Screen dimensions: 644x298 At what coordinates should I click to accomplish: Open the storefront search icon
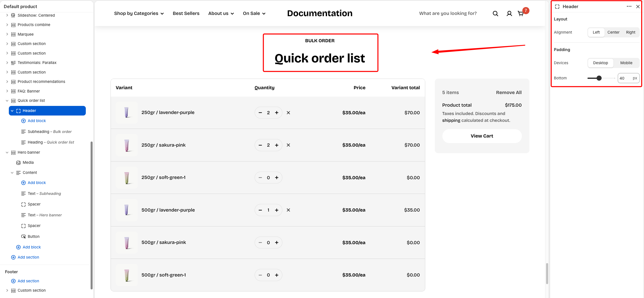pos(495,14)
